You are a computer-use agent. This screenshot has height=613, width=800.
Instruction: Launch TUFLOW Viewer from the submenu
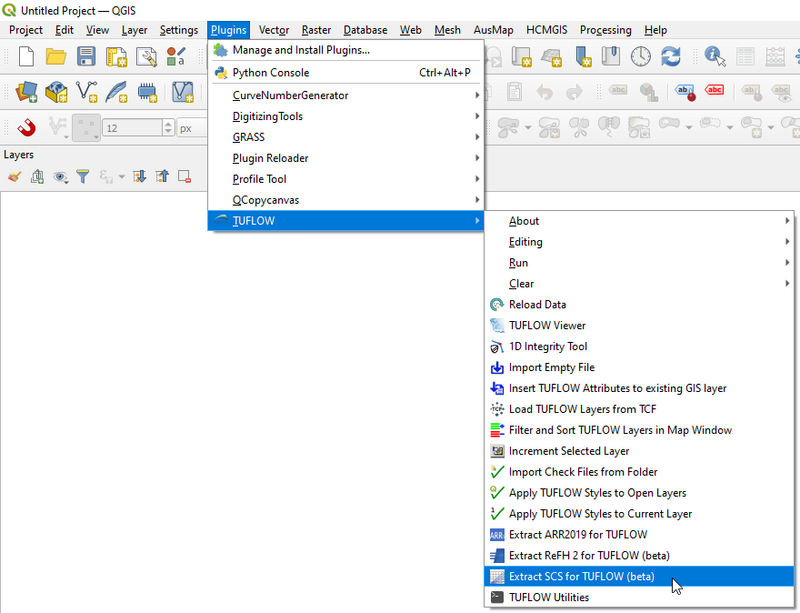[547, 325]
